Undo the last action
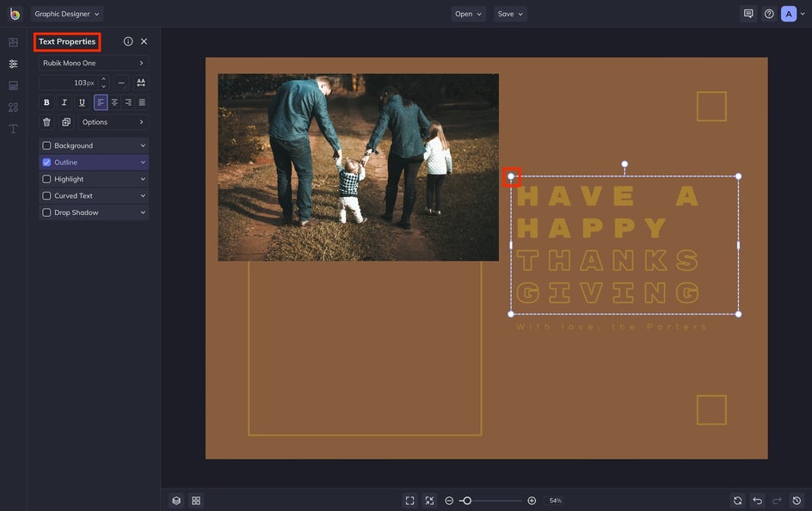This screenshot has width=812, height=511. (x=757, y=501)
